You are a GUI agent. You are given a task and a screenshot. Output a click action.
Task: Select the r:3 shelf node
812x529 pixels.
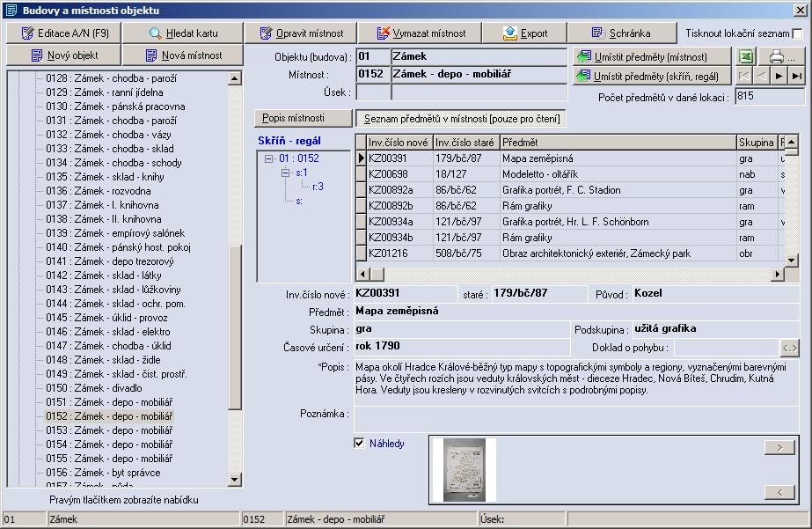pos(318,187)
